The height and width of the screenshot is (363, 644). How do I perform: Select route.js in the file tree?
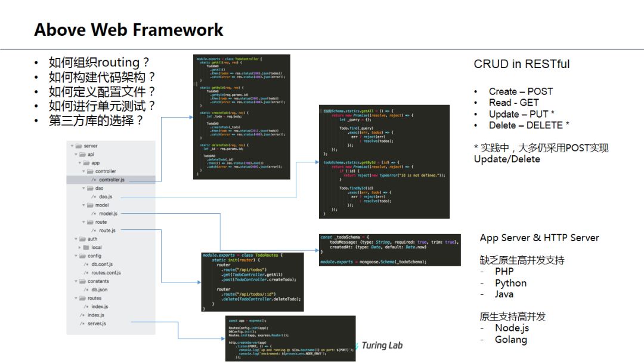107,230
